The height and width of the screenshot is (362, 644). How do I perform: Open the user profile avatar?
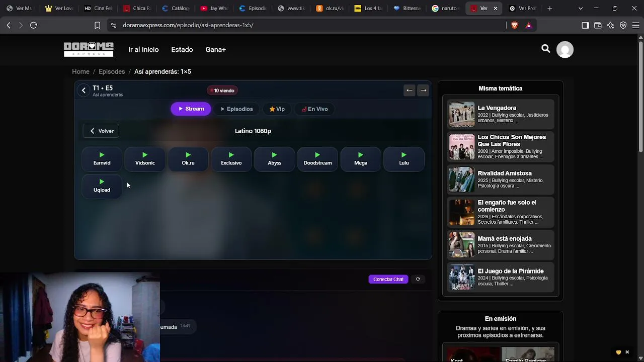click(565, 49)
